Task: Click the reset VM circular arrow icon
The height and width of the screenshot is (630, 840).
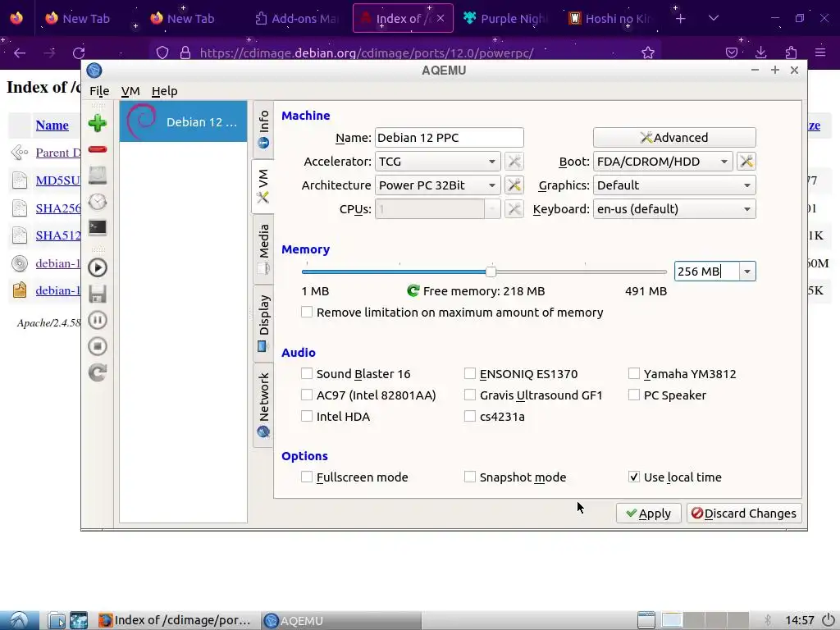Action: point(98,372)
